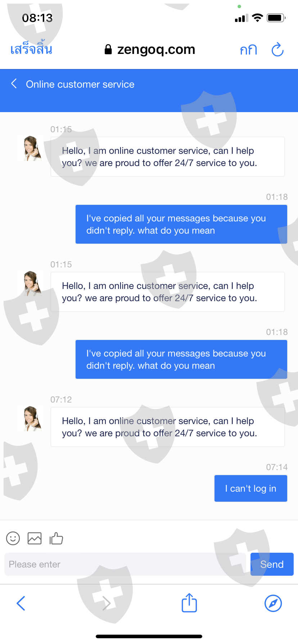Tap the Online customer service header title

[x=80, y=84]
